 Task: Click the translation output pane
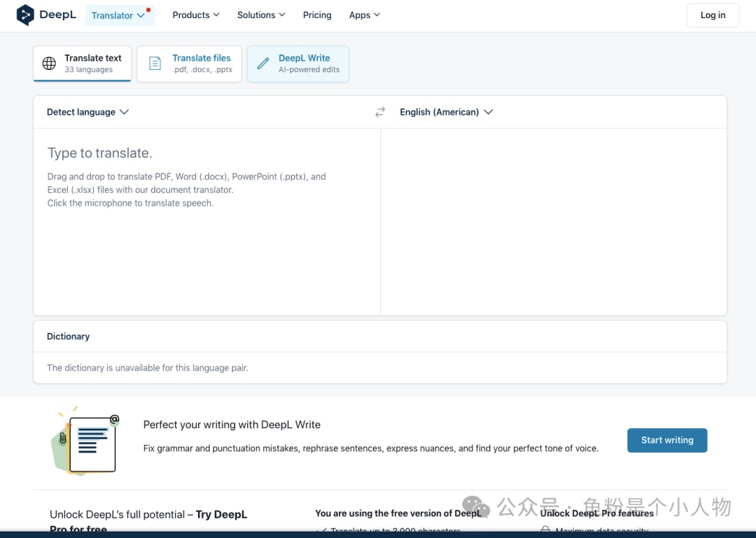click(554, 222)
